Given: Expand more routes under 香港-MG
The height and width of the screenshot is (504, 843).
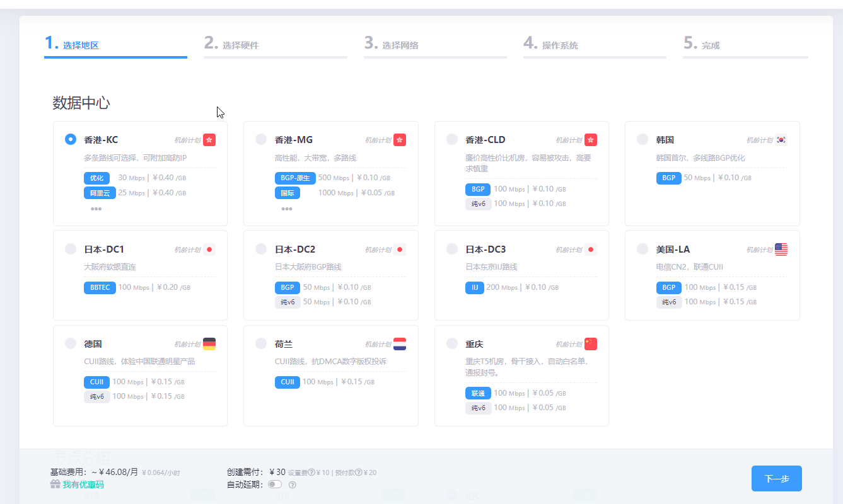Looking at the screenshot, I should pyautogui.click(x=287, y=209).
